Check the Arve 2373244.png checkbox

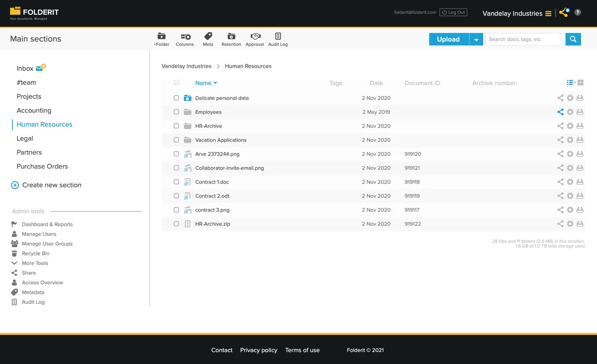tap(176, 154)
